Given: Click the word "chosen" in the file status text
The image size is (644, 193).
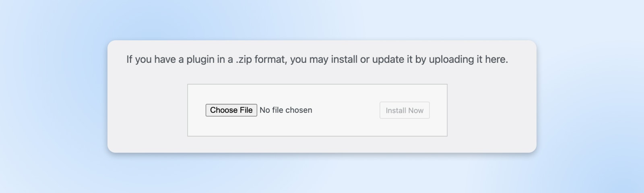Looking at the screenshot, I should [299, 110].
